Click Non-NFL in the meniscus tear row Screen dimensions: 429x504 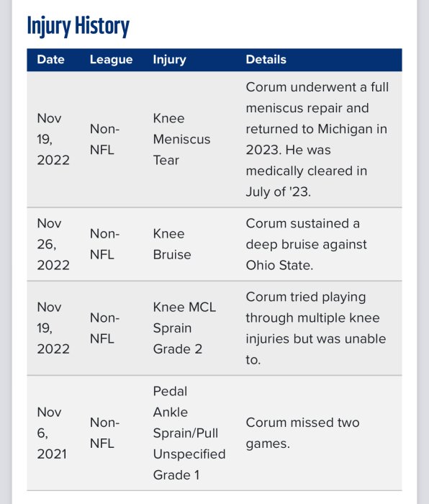[105, 139]
